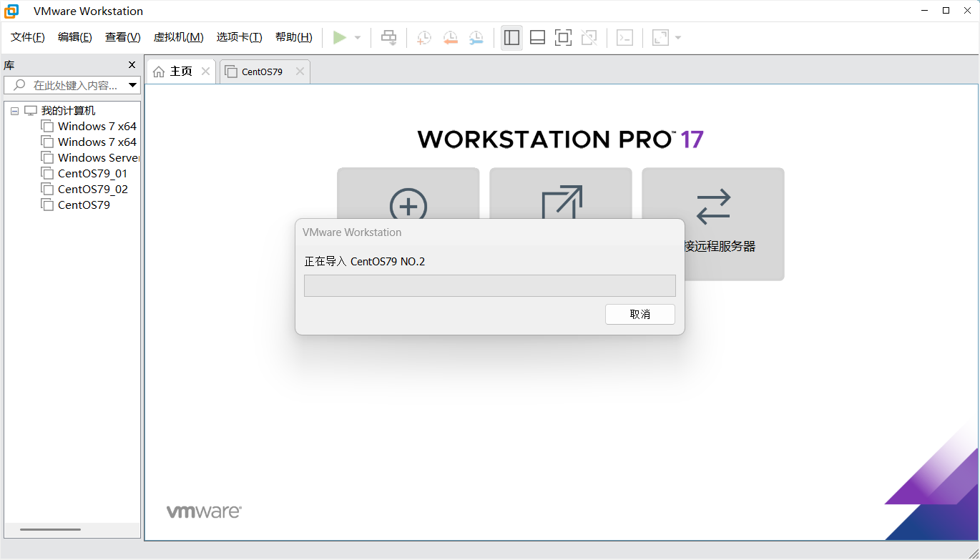Click the Take Snapshot clock icon
Screen dimensions: 980x560
point(424,38)
